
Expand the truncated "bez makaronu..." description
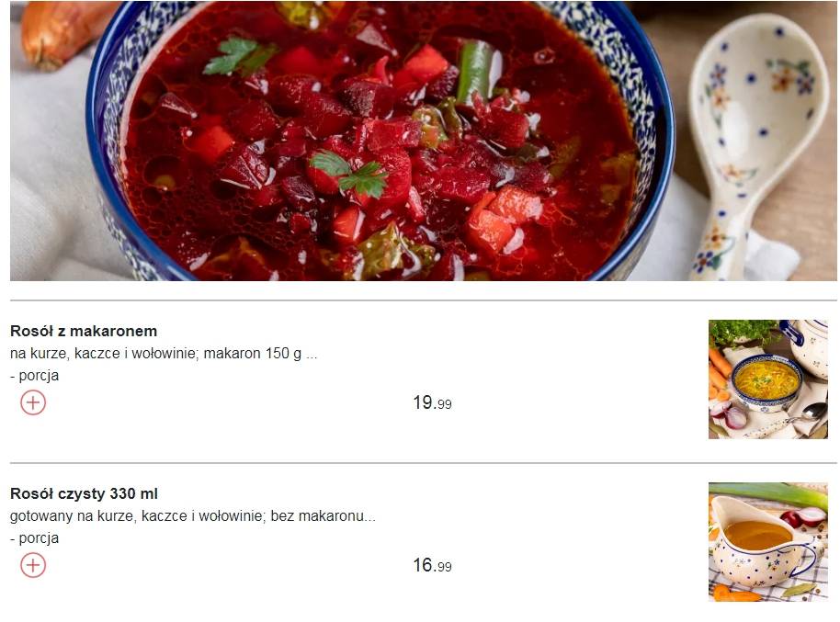pyautogui.click(x=323, y=516)
